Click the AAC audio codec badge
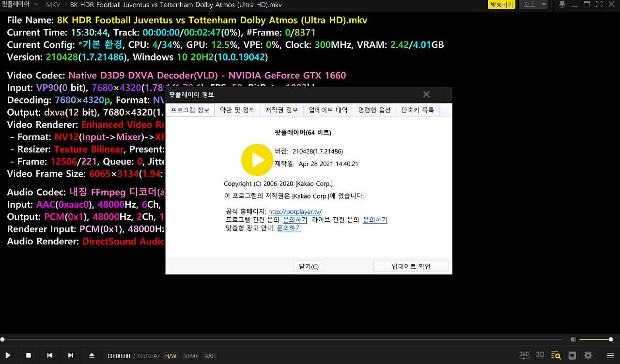Image resolution: width=620 pixels, height=364 pixels. click(210, 356)
